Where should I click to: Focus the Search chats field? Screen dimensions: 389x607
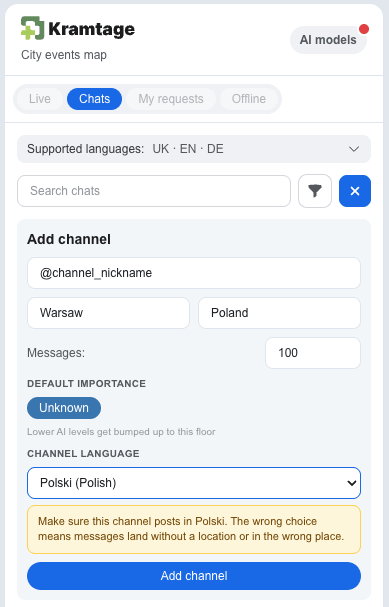pyautogui.click(x=154, y=191)
